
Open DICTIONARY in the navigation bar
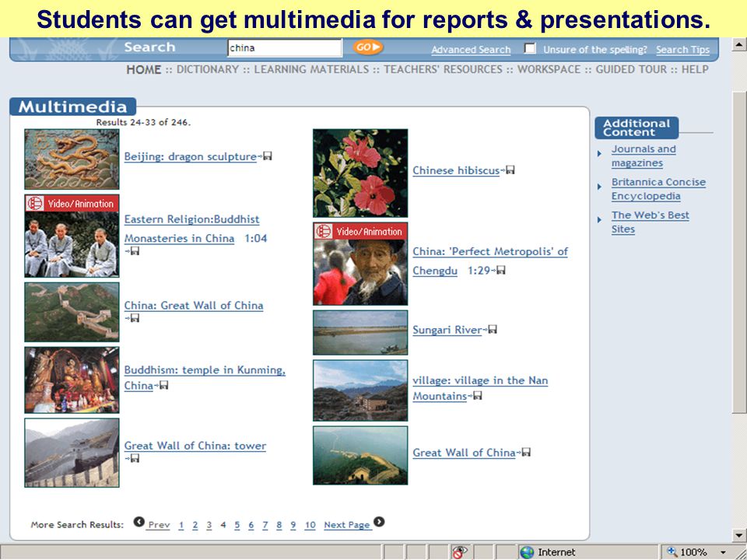pyautogui.click(x=208, y=69)
